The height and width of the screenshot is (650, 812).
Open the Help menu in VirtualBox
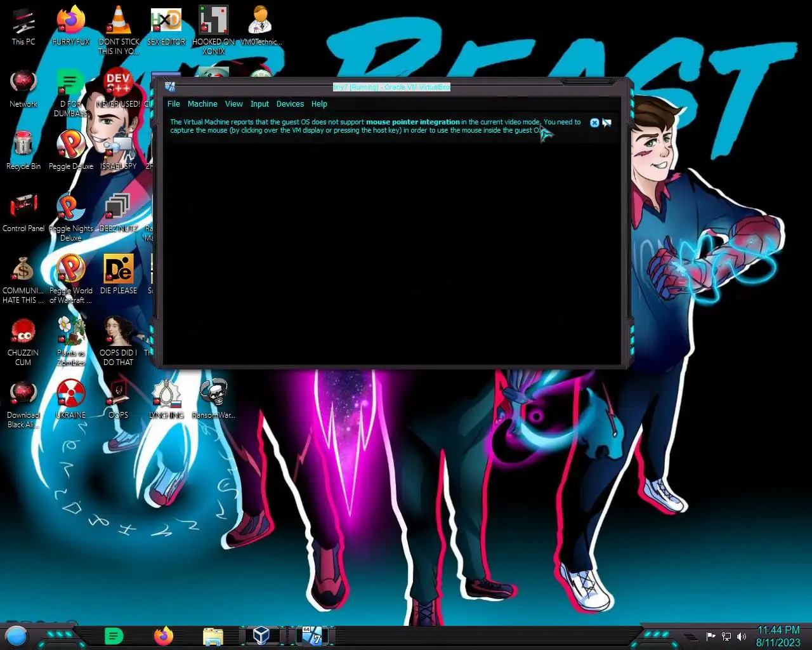point(319,104)
